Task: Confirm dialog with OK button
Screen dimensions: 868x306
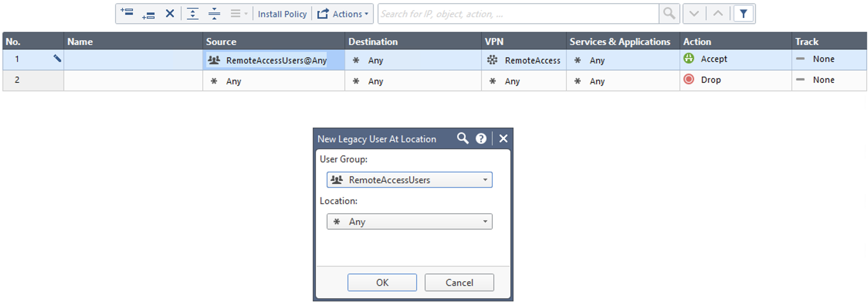Action: tap(382, 282)
